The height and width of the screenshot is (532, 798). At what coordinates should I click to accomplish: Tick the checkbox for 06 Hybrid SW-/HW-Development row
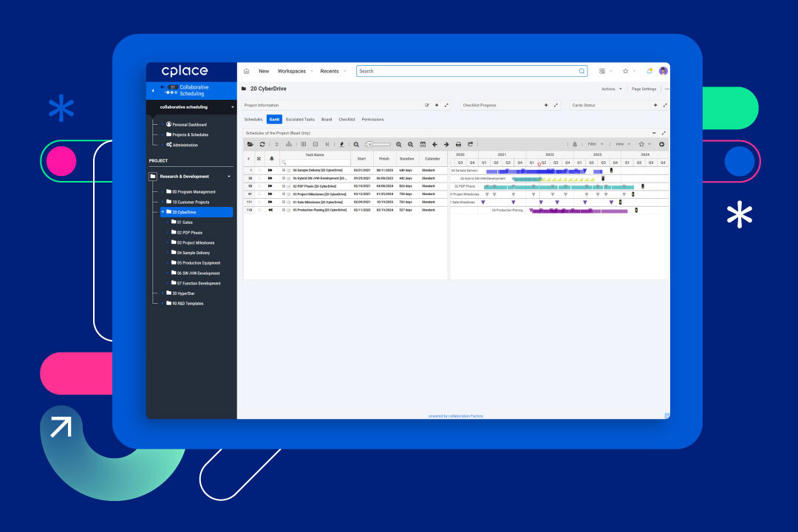(259, 179)
